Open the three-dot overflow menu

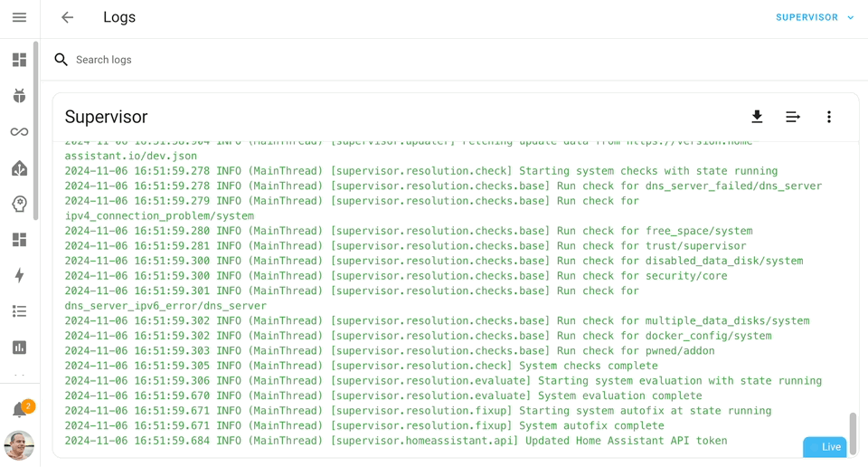point(828,117)
